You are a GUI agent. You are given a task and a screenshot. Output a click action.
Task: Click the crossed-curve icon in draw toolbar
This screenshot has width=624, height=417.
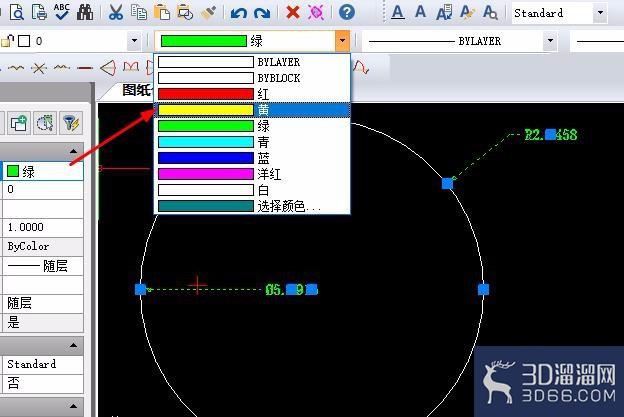coord(39,68)
